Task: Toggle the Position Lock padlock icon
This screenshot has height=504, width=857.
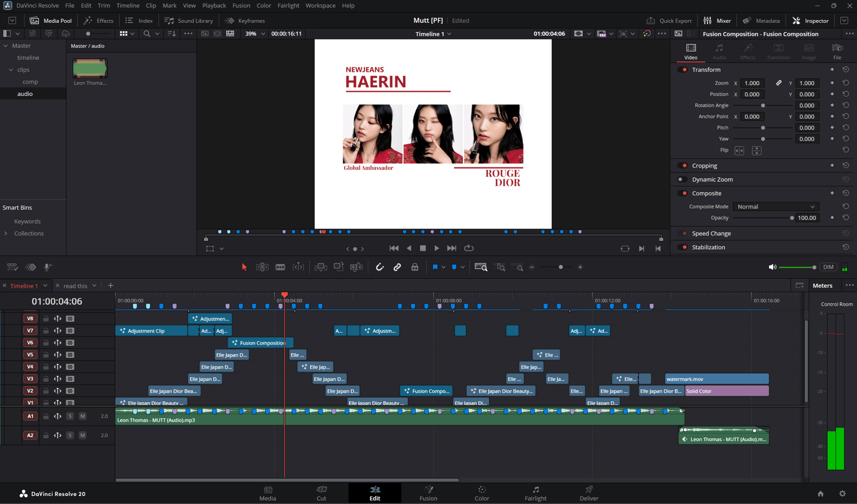Action: pyautogui.click(x=415, y=267)
